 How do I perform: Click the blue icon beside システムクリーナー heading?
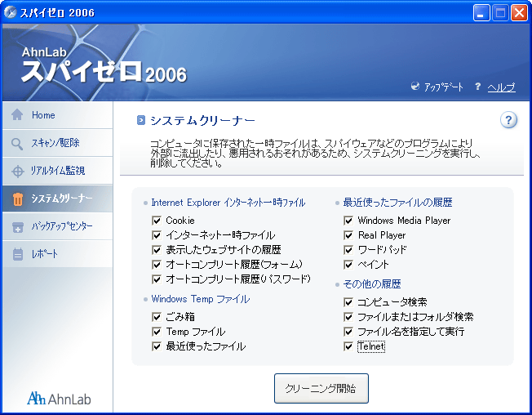click(x=141, y=120)
